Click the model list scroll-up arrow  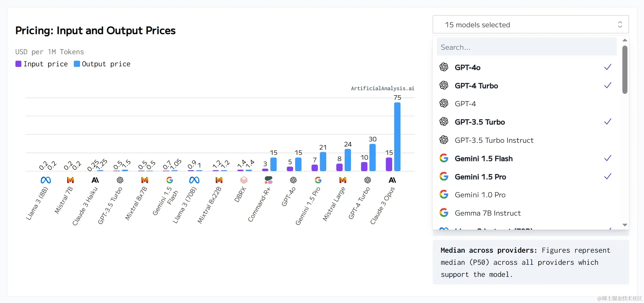coord(625,40)
